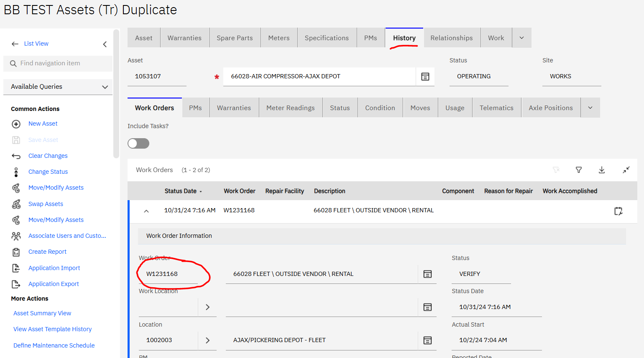Collapse the Work Orders table with the minimize-arrows icon
This screenshot has width=644, height=358.
[x=626, y=170]
